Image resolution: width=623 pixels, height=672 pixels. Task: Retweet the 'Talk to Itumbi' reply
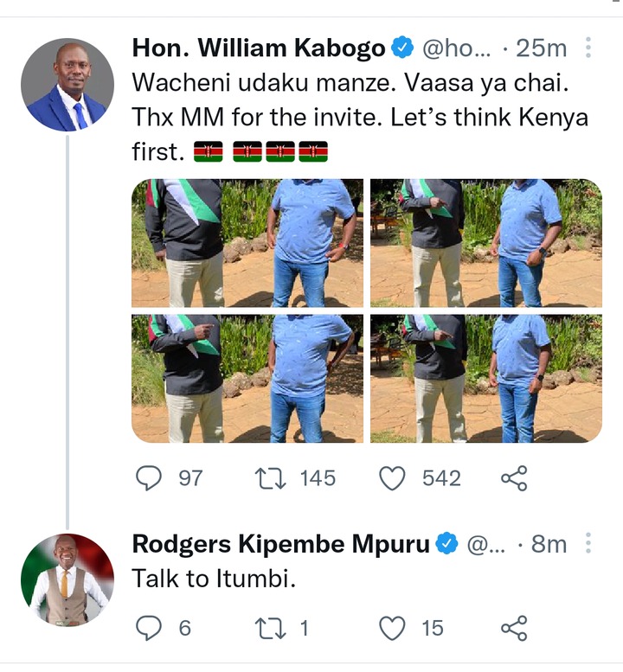(x=272, y=629)
